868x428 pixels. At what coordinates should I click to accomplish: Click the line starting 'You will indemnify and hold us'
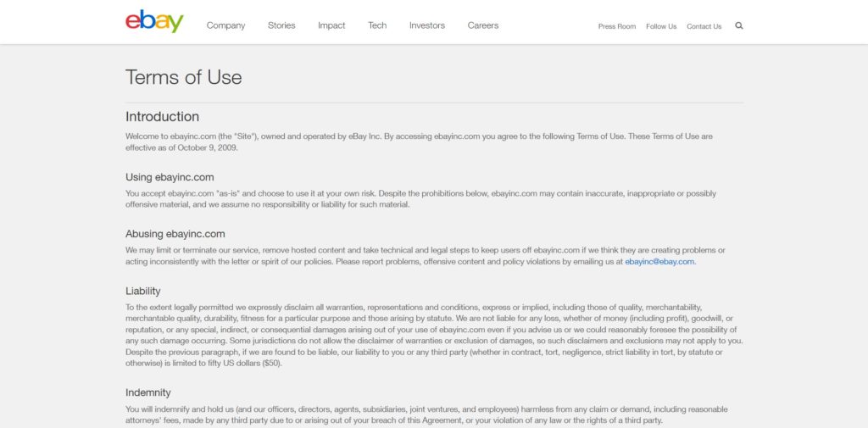tap(427, 409)
